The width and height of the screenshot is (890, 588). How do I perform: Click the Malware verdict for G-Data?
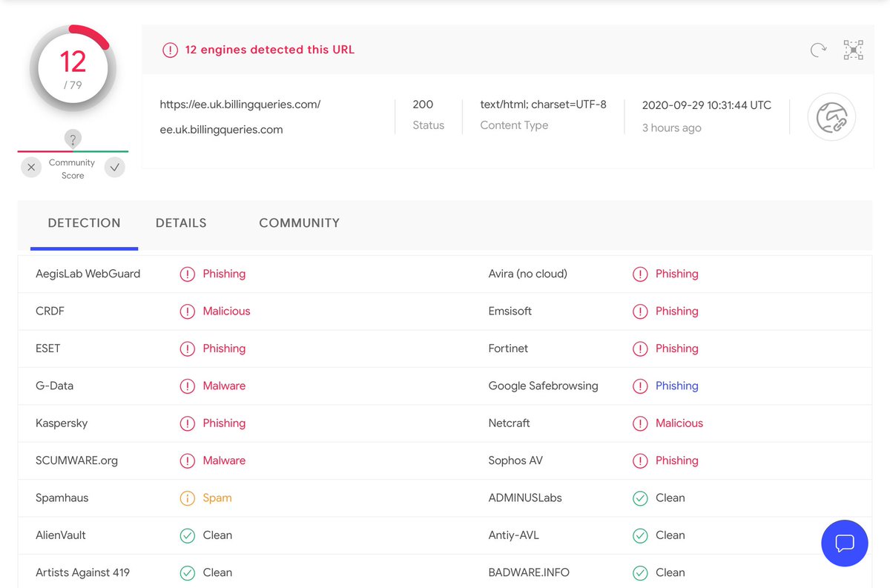point(224,386)
